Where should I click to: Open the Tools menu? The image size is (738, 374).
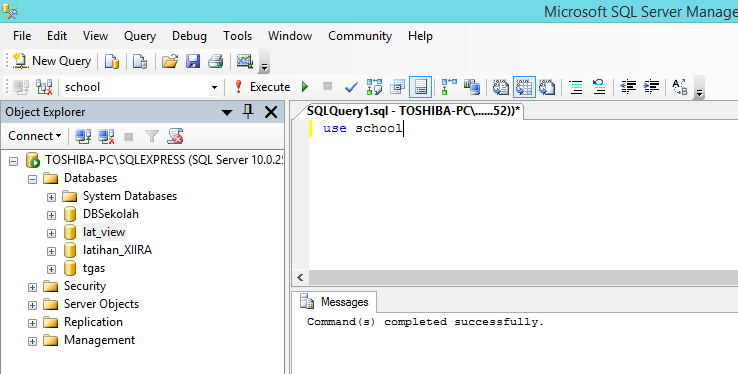tap(237, 36)
